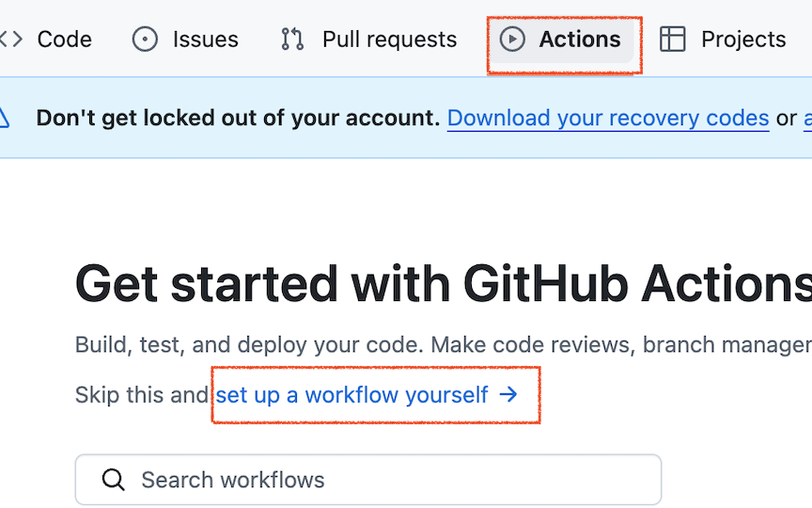Switch to the Code tab
Image resolution: width=812 pixels, height=508 pixels.
coord(64,40)
